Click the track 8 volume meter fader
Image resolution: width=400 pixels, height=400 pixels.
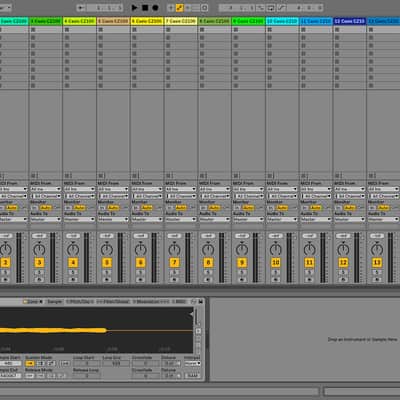[221, 258]
